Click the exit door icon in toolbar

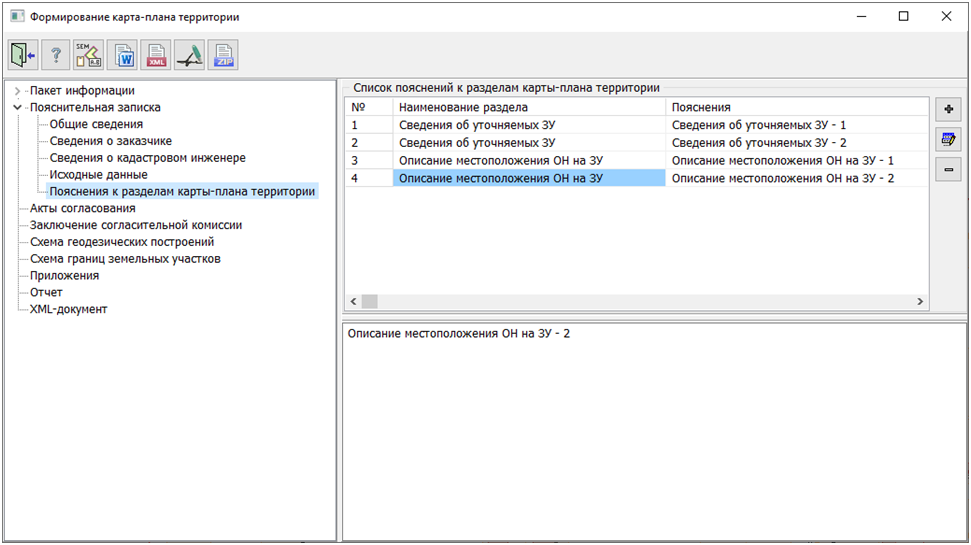click(23, 56)
